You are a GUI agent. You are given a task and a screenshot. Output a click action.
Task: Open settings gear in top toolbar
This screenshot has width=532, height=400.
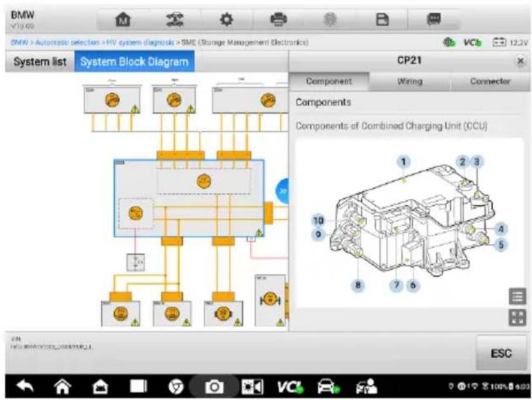226,19
